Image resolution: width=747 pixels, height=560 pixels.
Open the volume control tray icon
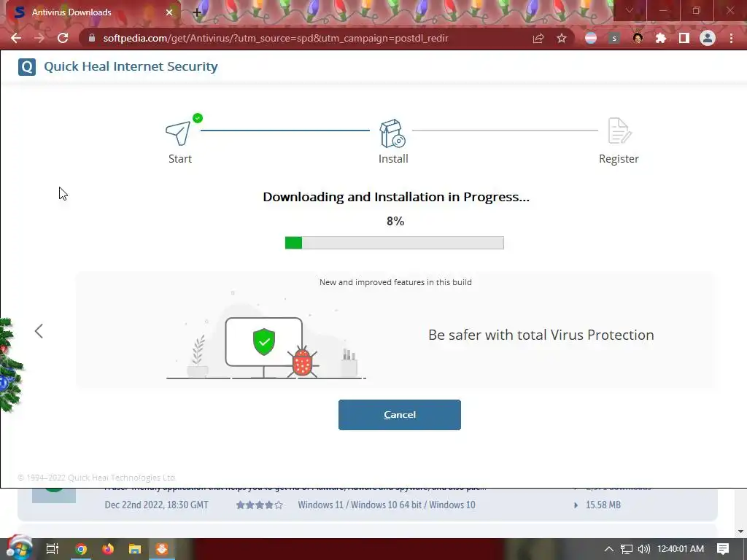click(643, 549)
